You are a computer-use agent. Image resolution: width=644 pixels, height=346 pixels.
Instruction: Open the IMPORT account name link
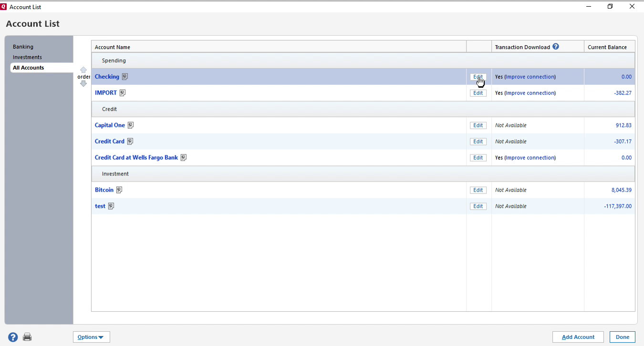(106, 93)
